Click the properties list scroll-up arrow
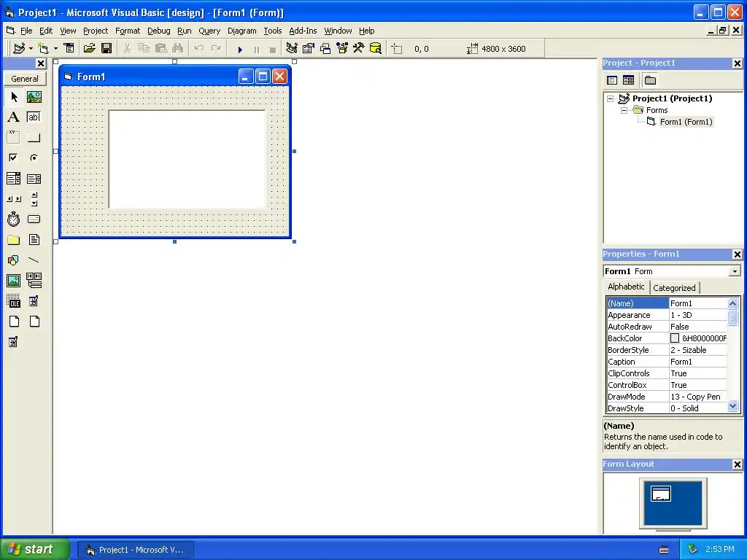This screenshot has width=747, height=560. [732, 303]
